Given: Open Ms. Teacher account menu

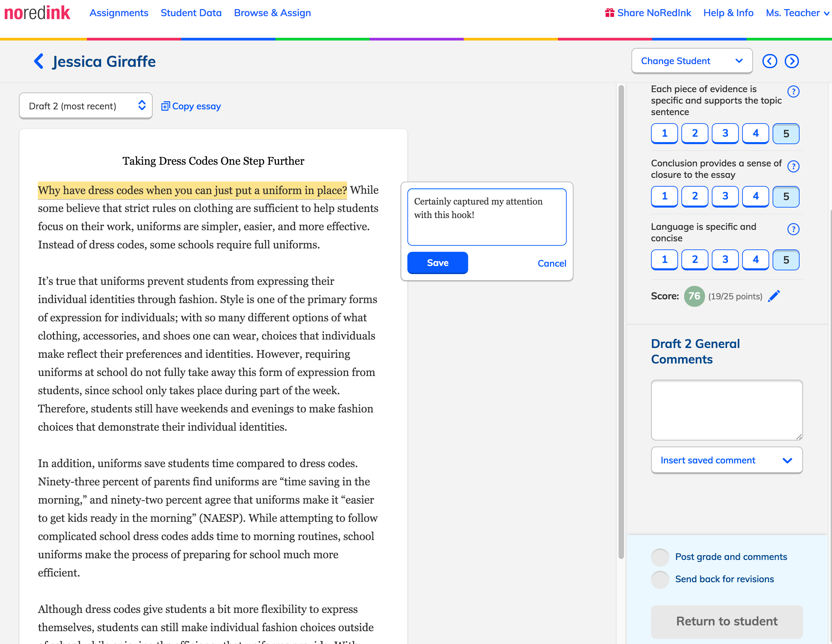Looking at the screenshot, I should pos(797,12).
